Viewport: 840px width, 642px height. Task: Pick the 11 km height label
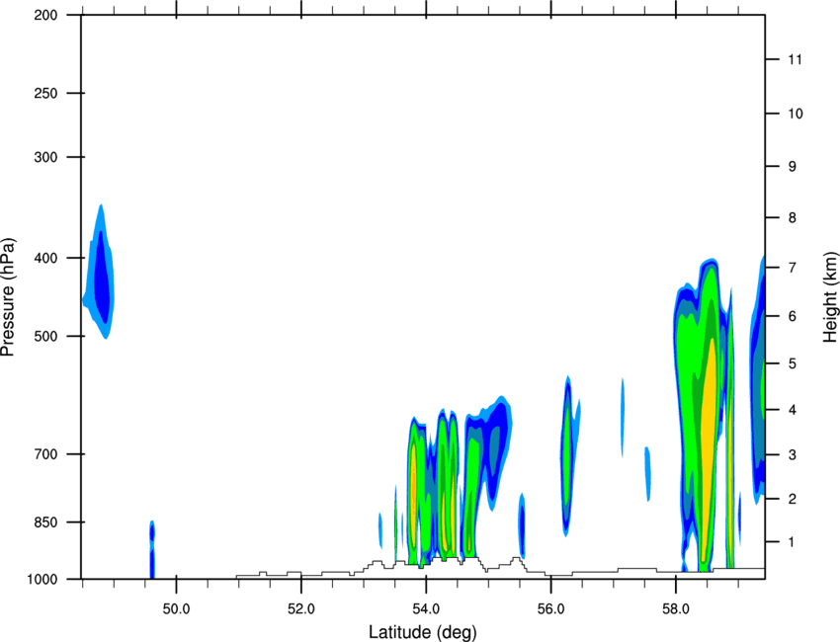[795, 59]
